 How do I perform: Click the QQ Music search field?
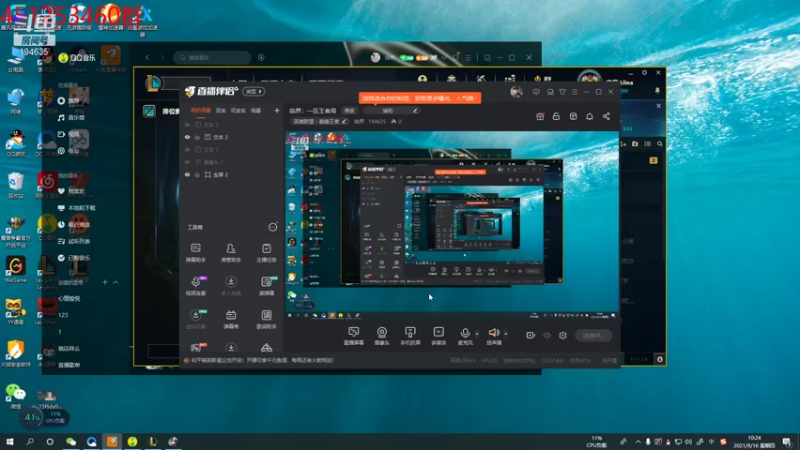(212, 58)
